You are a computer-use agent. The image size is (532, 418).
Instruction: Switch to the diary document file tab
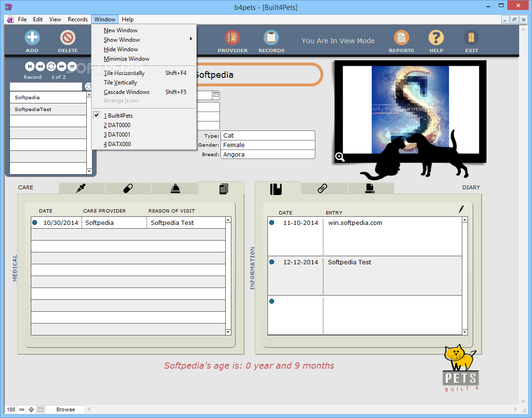click(370, 188)
